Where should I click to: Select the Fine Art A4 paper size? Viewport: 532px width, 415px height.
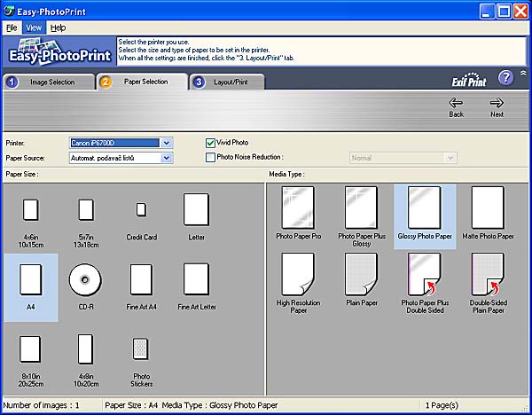tap(141, 281)
